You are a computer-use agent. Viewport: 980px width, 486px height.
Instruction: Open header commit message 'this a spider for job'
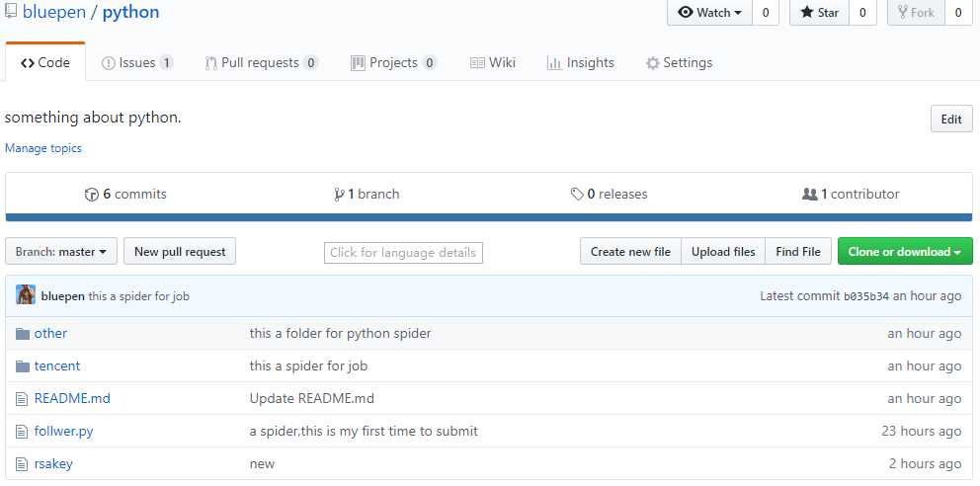(138, 296)
